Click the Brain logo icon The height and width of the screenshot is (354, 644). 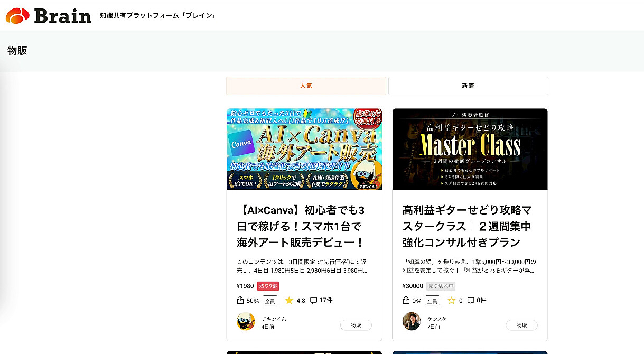(17, 16)
